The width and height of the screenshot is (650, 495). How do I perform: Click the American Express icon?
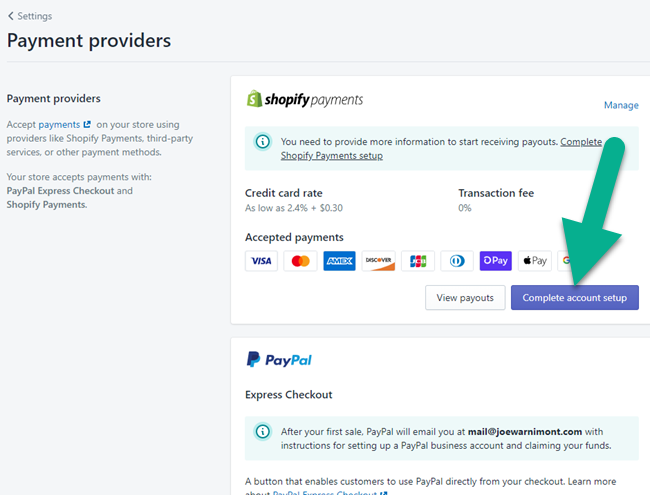pyautogui.click(x=339, y=261)
